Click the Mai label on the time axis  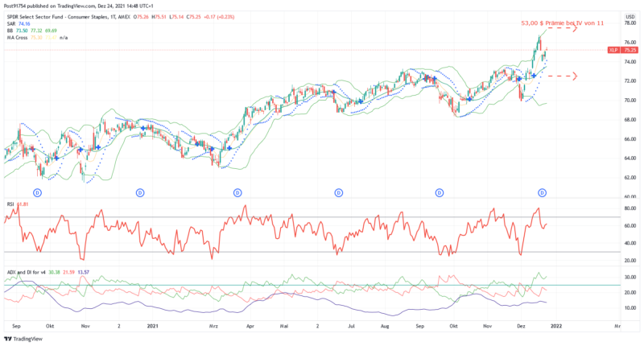[283, 327]
